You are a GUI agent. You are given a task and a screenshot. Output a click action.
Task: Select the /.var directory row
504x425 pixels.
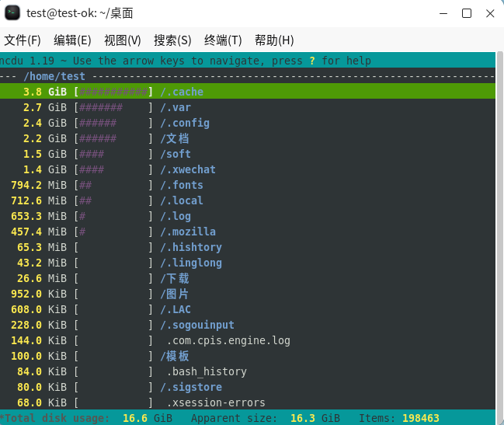tap(248, 107)
